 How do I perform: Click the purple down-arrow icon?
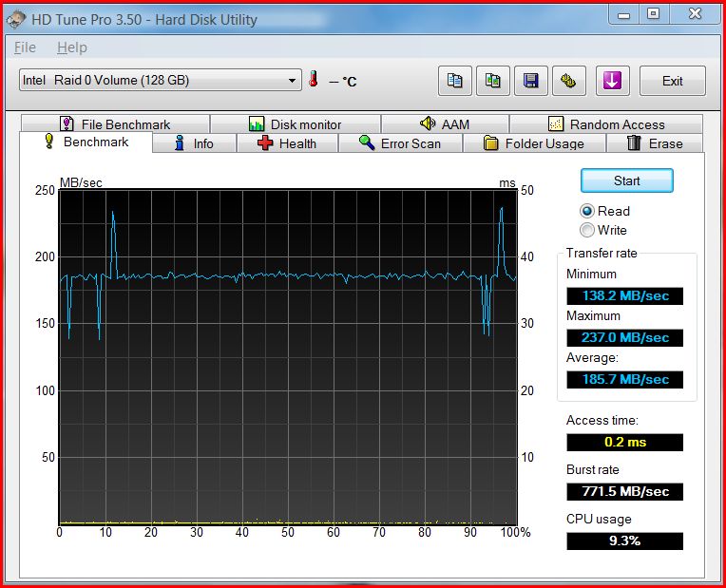point(613,82)
